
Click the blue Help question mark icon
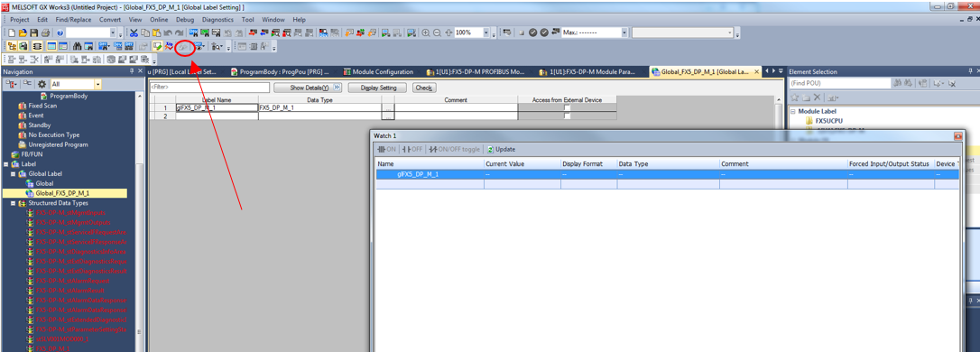[60, 32]
